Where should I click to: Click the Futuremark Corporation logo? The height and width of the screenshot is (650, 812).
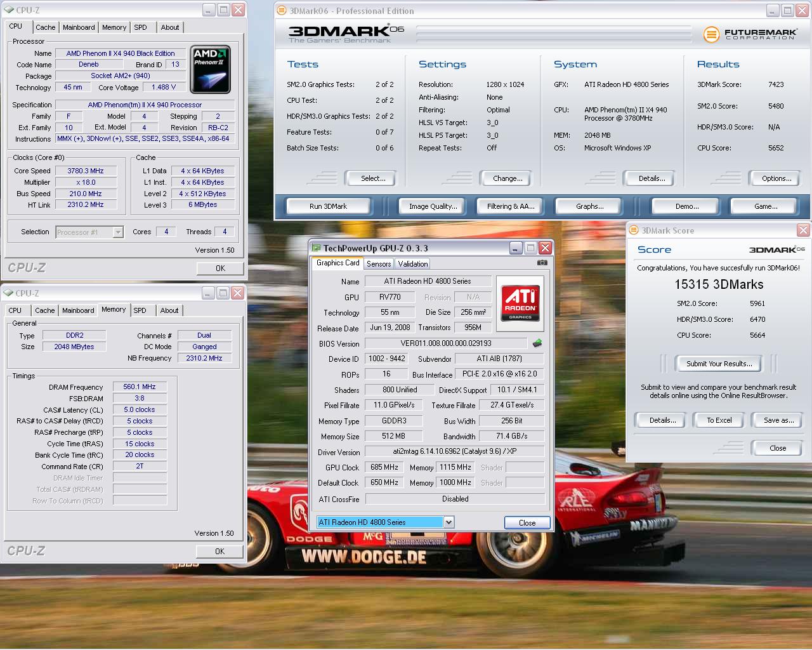(749, 34)
